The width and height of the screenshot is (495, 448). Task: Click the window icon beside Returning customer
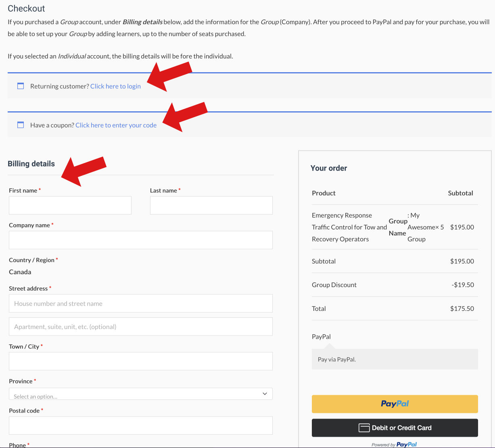(x=21, y=85)
